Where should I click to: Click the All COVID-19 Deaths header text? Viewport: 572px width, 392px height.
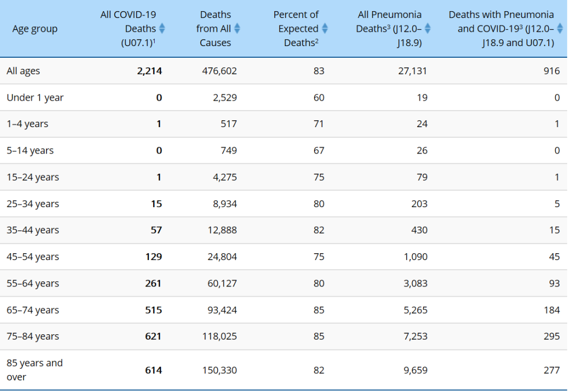(x=128, y=29)
